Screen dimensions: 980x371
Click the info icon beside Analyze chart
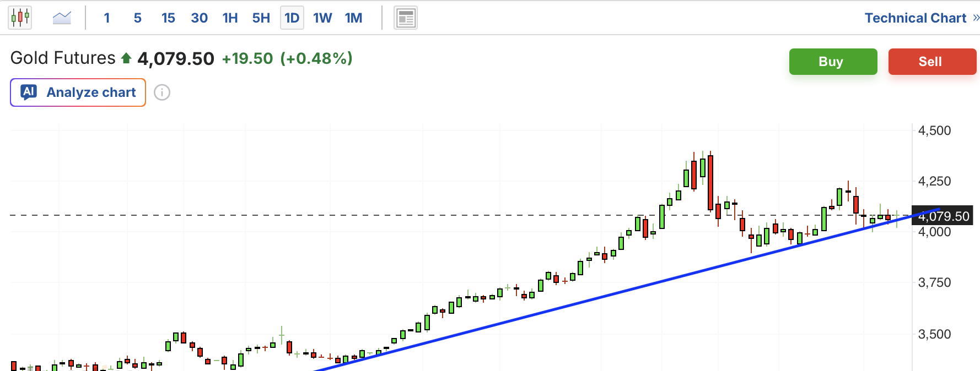[x=161, y=92]
